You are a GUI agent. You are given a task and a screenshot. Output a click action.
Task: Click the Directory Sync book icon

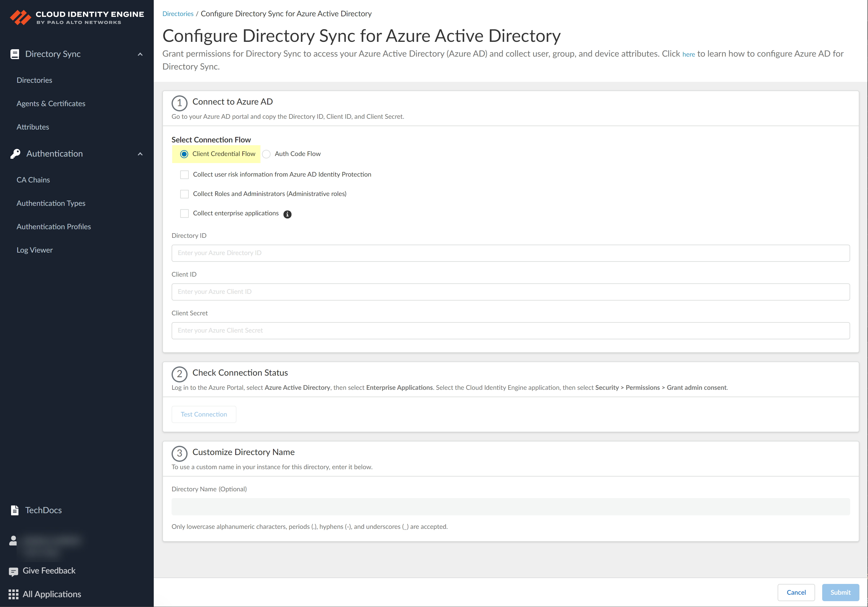point(15,54)
